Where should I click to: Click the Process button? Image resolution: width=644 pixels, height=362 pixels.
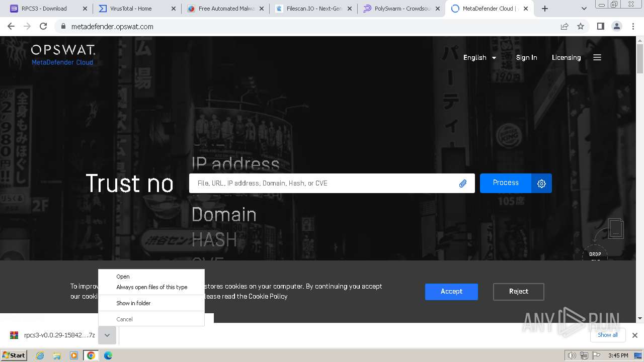(x=506, y=183)
